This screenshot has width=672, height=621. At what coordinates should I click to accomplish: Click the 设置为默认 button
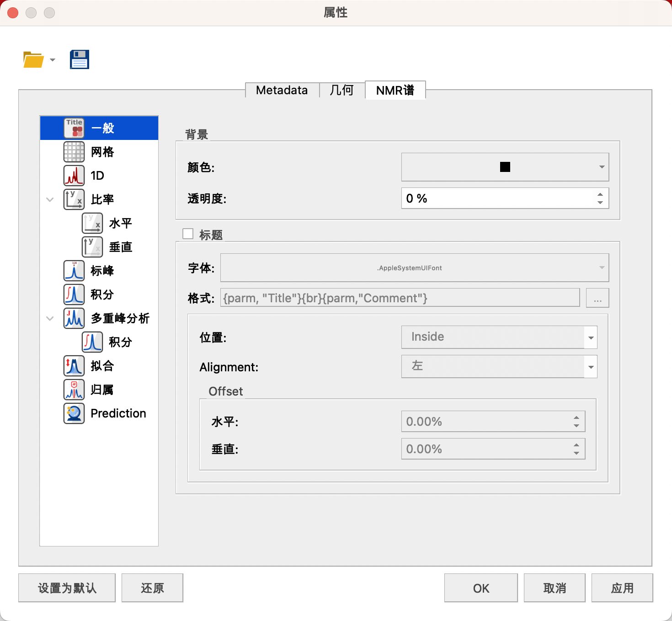tap(67, 588)
